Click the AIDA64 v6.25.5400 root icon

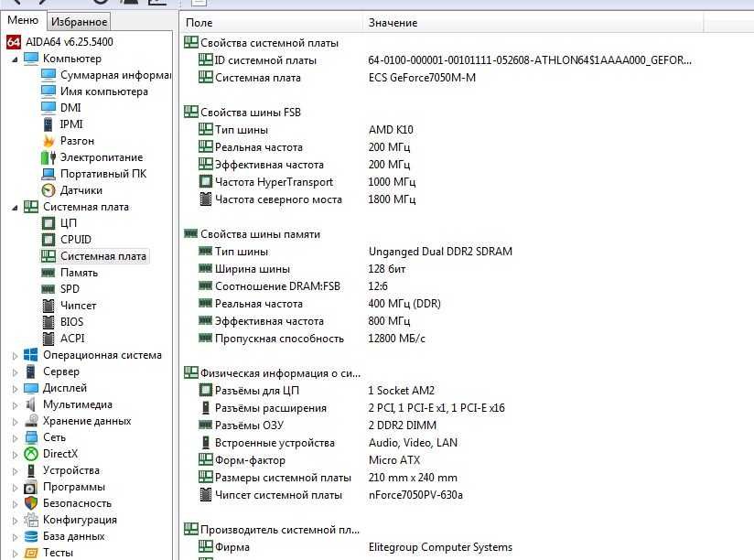tap(14, 42)
